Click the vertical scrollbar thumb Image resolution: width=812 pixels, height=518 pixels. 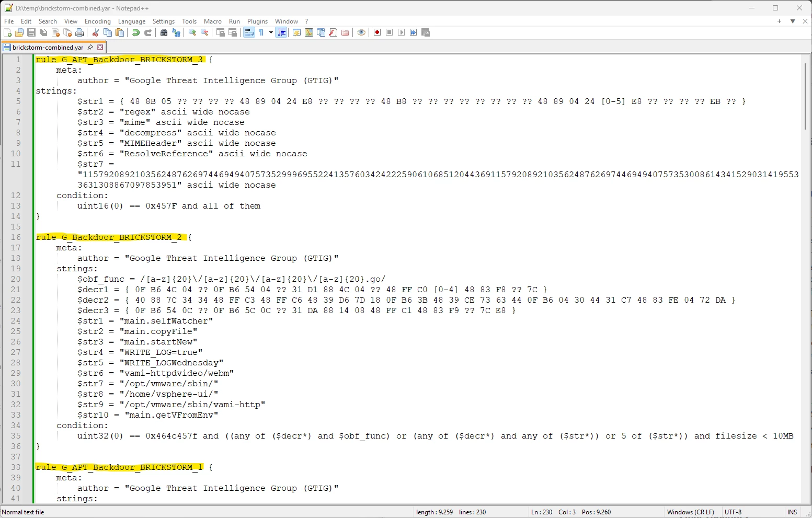click(x=805, y=96)
